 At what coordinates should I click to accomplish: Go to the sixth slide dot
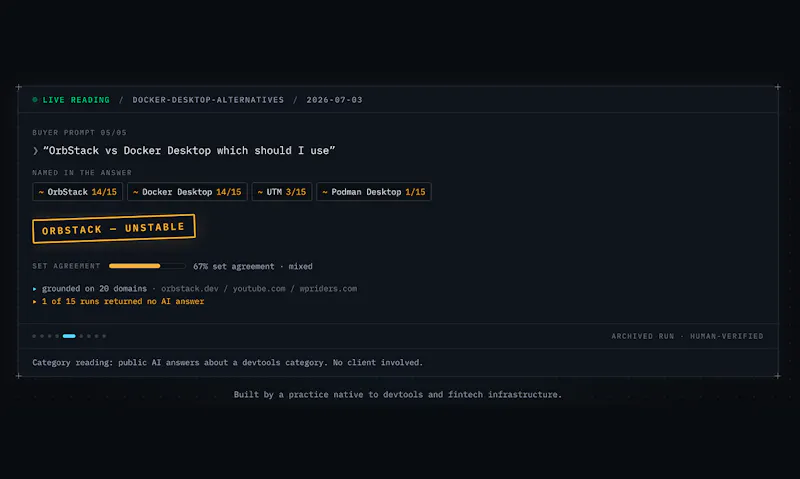point(81,336)
